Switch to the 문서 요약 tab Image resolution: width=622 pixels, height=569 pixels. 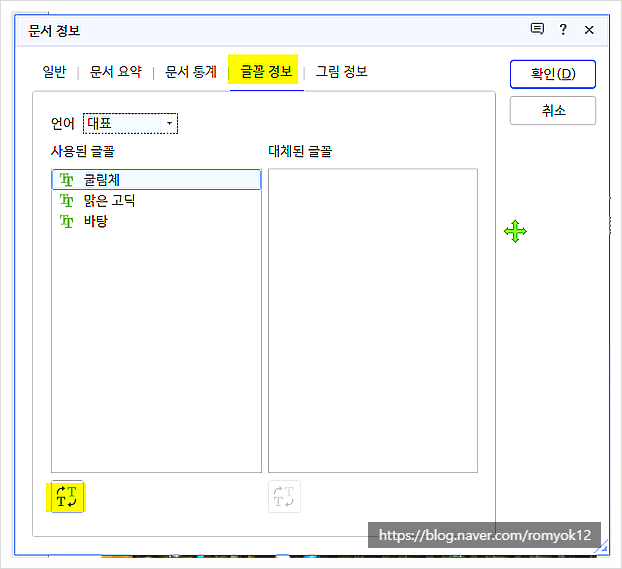pyautogui.click(x=116, y=72)
